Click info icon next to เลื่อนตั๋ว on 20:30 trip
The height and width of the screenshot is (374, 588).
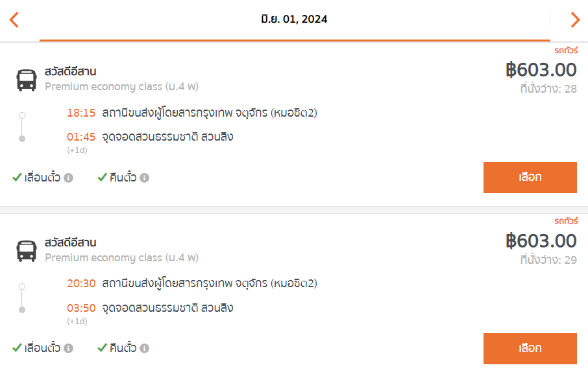[68, 349]
